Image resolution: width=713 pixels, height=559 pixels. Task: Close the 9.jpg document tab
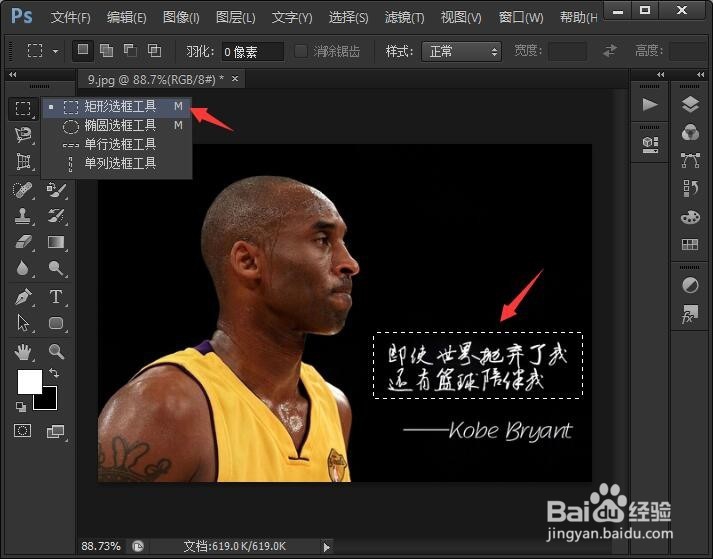click(235, 79)
